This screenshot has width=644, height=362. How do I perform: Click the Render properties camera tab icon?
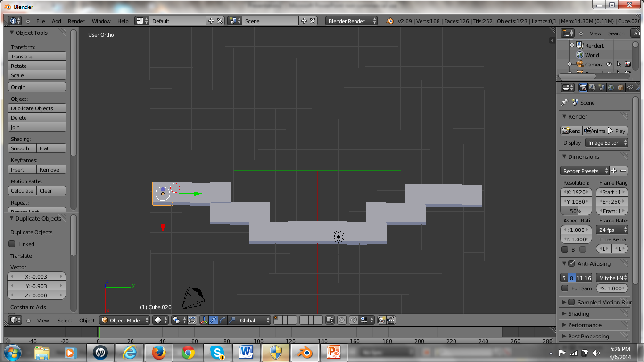pyautogui.click(x=583, y=87)
